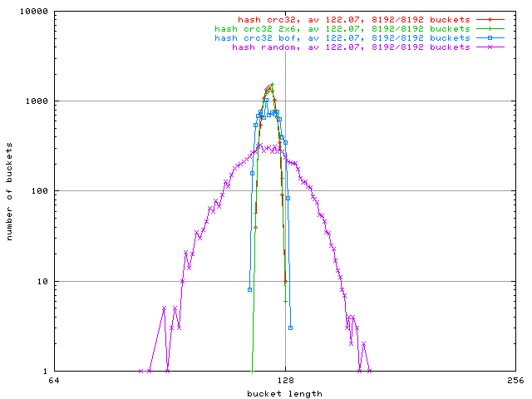
Task: Click the purple 'hash random' legend entry
Action: (x=351, y=47)
